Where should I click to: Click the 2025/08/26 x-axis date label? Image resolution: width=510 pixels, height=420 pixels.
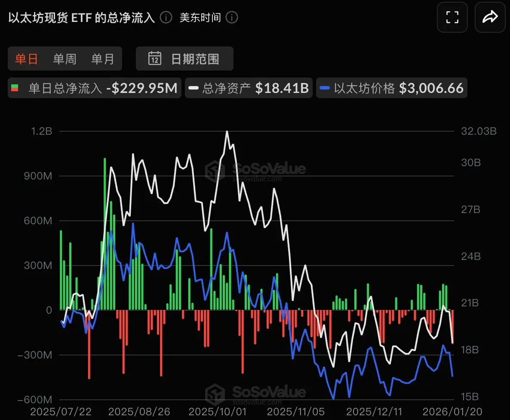(139, 411)
